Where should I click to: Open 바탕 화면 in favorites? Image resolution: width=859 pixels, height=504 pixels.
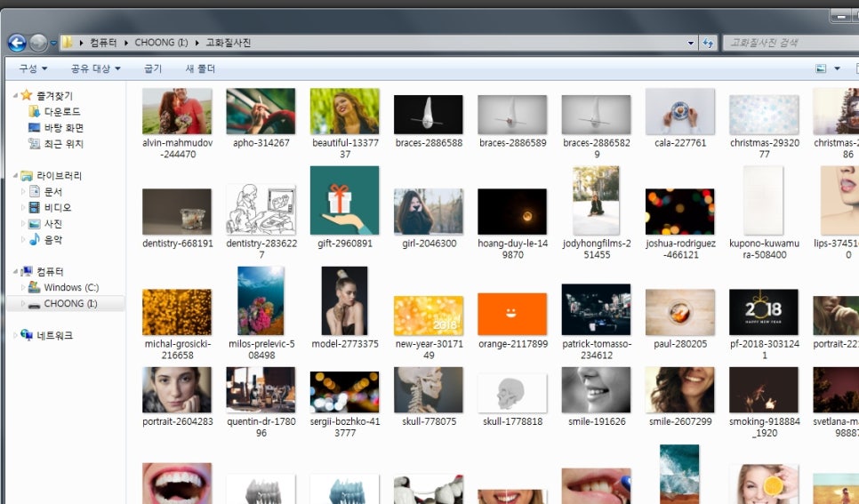click(63, 128)
